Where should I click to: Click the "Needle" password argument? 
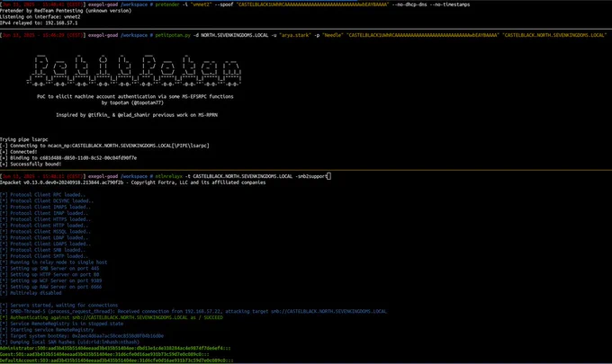point(332,35)
